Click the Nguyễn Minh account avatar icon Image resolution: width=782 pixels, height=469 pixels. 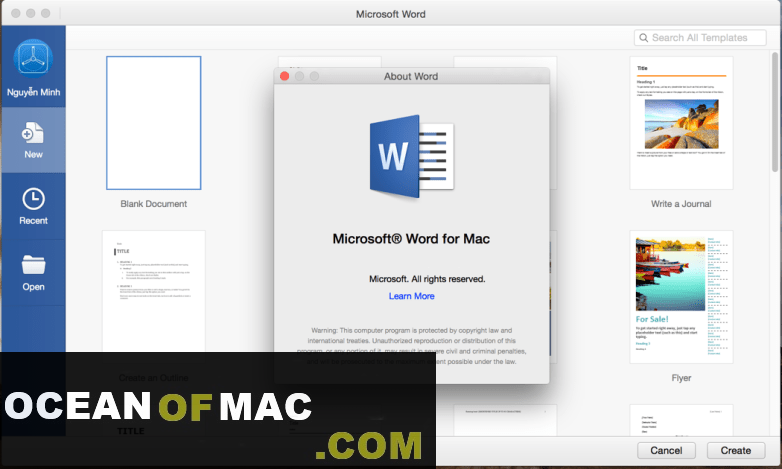33,58
